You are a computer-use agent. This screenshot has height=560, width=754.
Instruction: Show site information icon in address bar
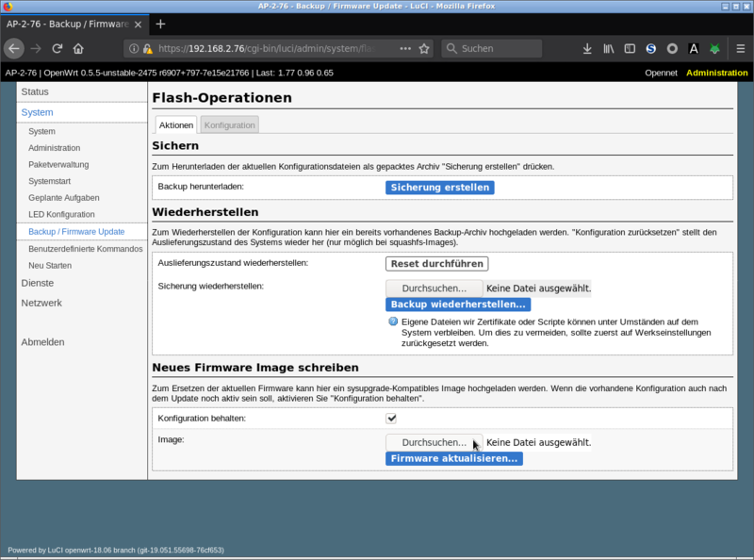134,49
